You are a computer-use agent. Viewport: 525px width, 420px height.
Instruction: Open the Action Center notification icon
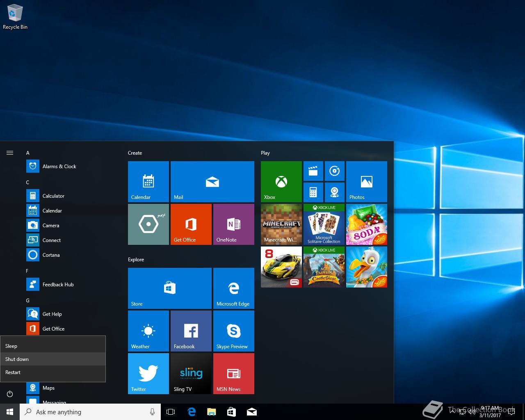tap(511, 412)
